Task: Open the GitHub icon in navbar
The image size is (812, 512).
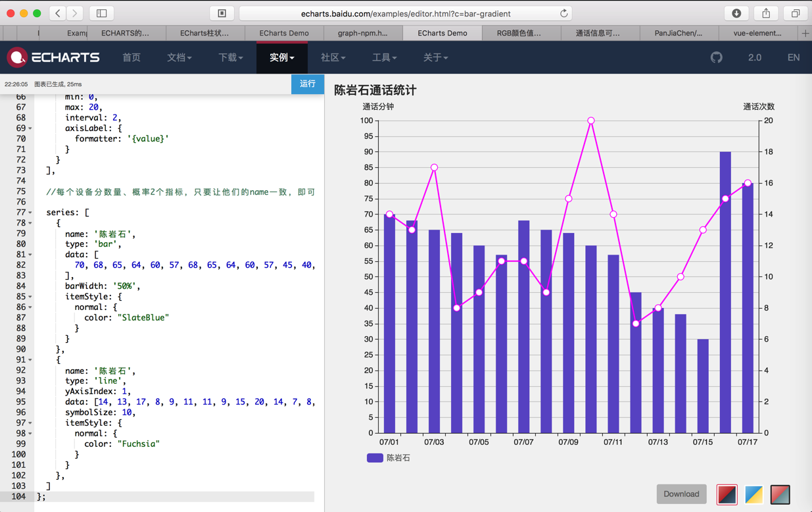Action: (717, 57)
